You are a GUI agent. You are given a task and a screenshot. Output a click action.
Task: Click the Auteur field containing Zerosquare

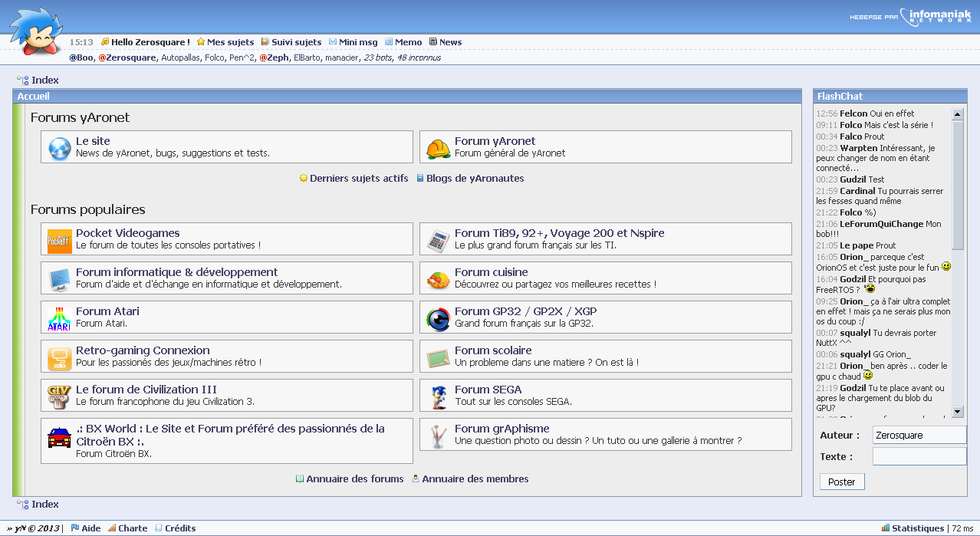[919, 435]
